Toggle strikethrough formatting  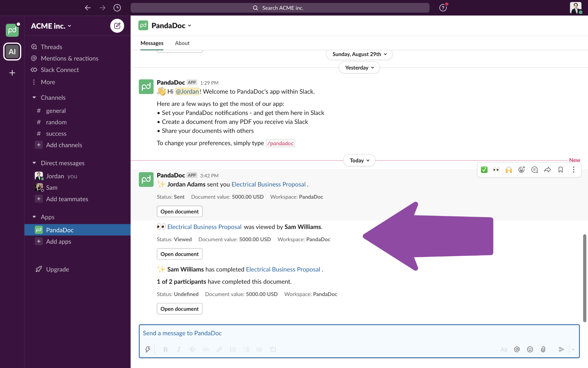(x=192, y=349)
